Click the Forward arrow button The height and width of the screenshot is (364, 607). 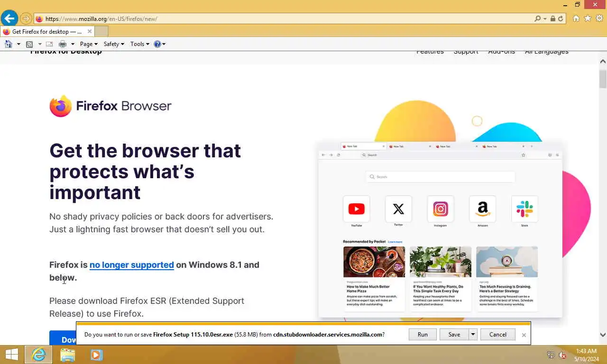click(26, 19)
